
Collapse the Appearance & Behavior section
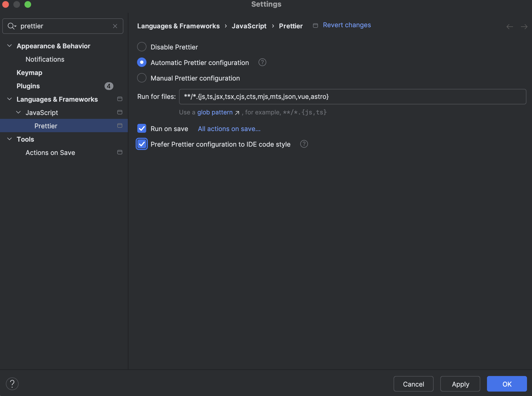pyautogui.click(x=9, y=46)
